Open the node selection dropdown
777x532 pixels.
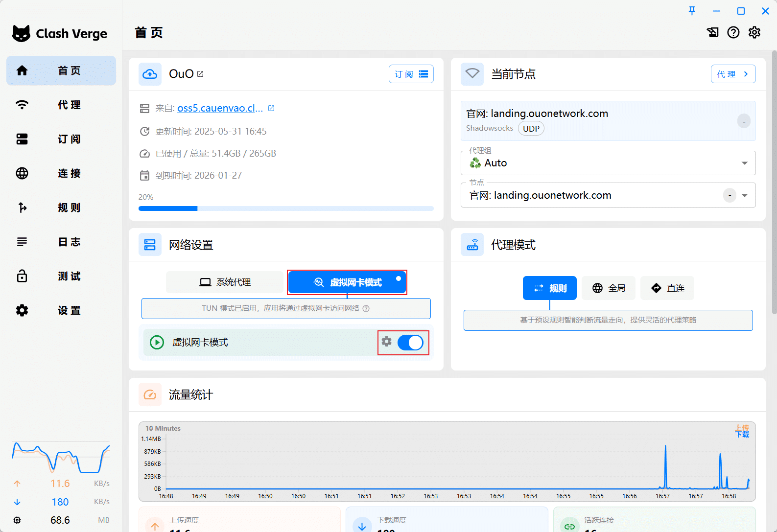(x=745, y=195)
